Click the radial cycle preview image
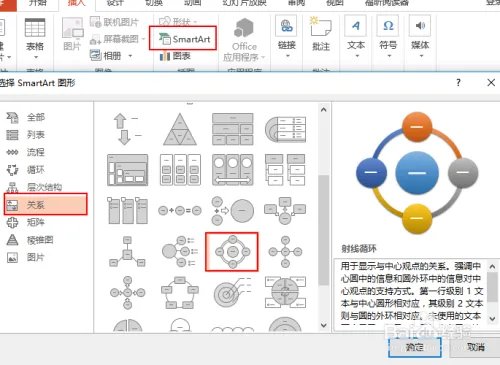500x365 pixels. click(x=417, y=173)
